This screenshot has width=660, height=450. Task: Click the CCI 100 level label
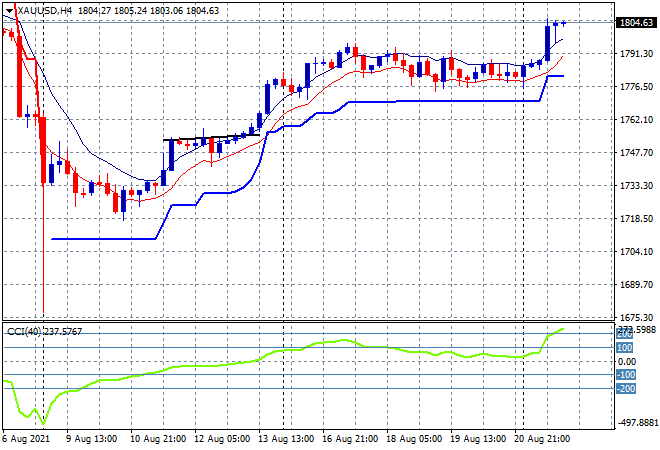[625, 348]
